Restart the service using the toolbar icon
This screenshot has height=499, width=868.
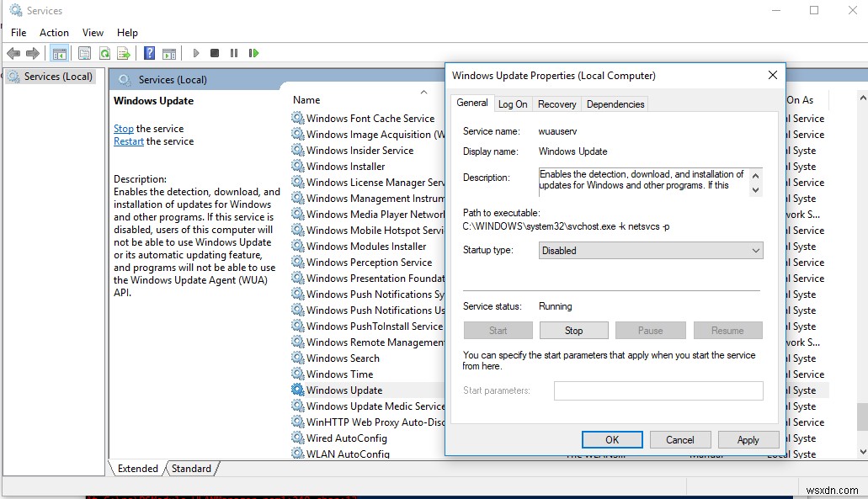253,53
